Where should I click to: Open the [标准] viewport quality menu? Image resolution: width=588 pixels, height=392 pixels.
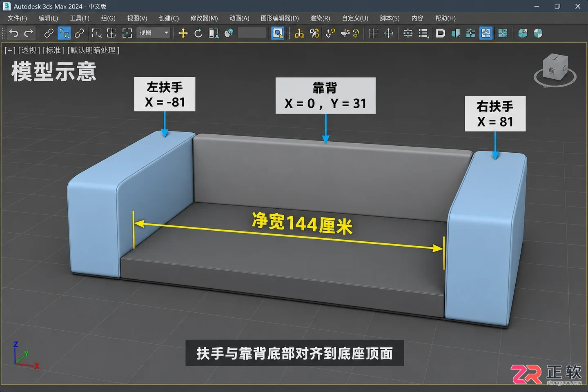[x=53, y=50]
